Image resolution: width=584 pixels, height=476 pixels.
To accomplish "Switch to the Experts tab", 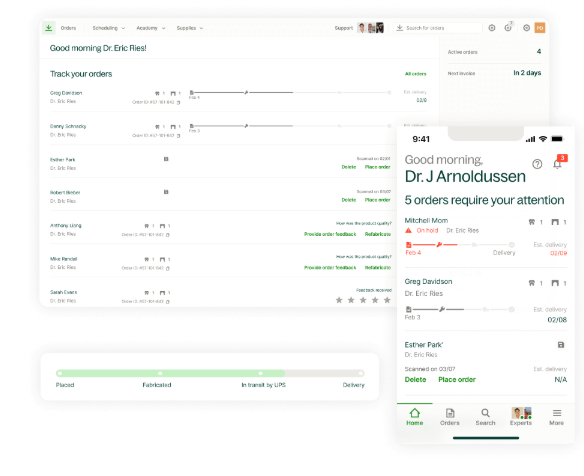I will click(521, 416).
